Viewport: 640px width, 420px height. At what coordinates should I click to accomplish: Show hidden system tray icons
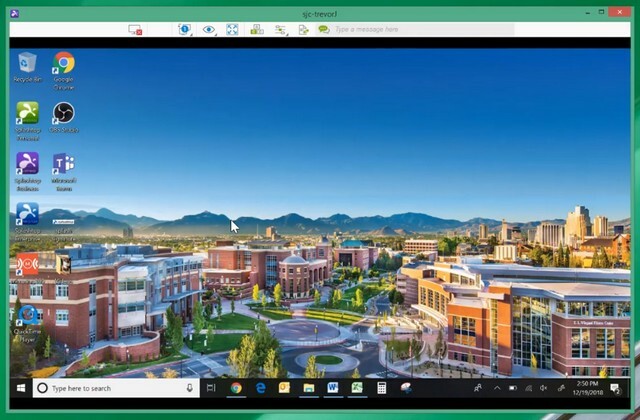(497, 388)
